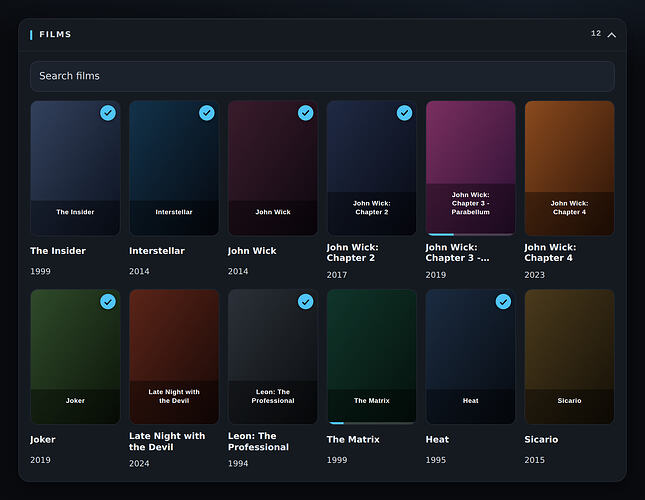Click the Sicario title below its poster
Image resolution: width=645 pixels, height=500 pixels.
[541, 440]
